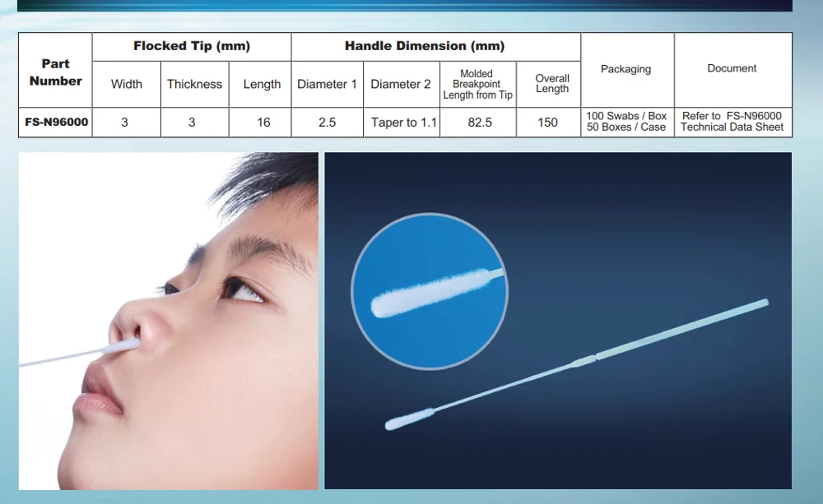Click the 82.5 breakpoint value cell

pyautogui.click(x=479, y=123)
